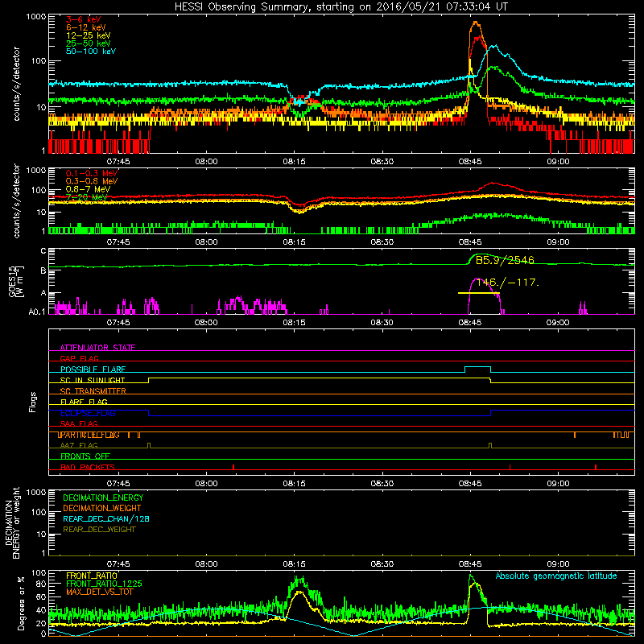This screenshot has height=644, width=644.
Task: Select the red BAD_PACKETS label
Action: pos(88,467)
